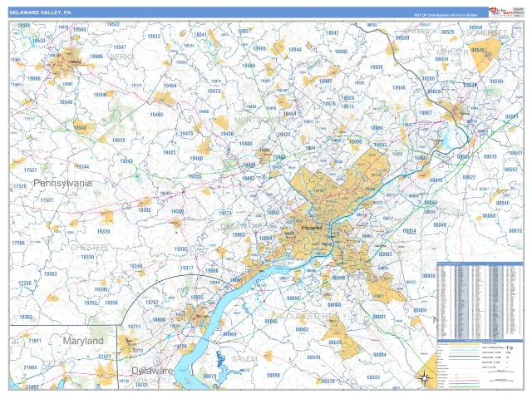This screenshot has height=399, width=532.
Task: Click the Philadelphia city label
Action: (x=312, y=228)
